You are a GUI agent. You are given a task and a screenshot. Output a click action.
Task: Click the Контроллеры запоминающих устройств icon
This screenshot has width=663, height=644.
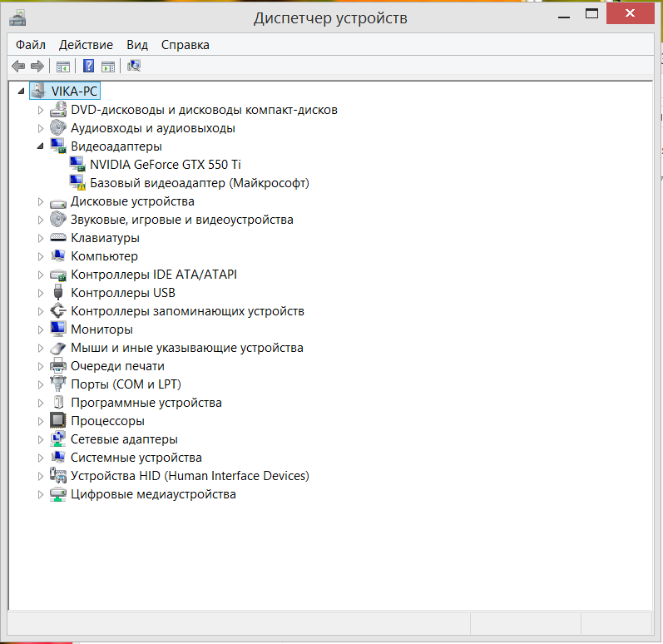[58, 311]
